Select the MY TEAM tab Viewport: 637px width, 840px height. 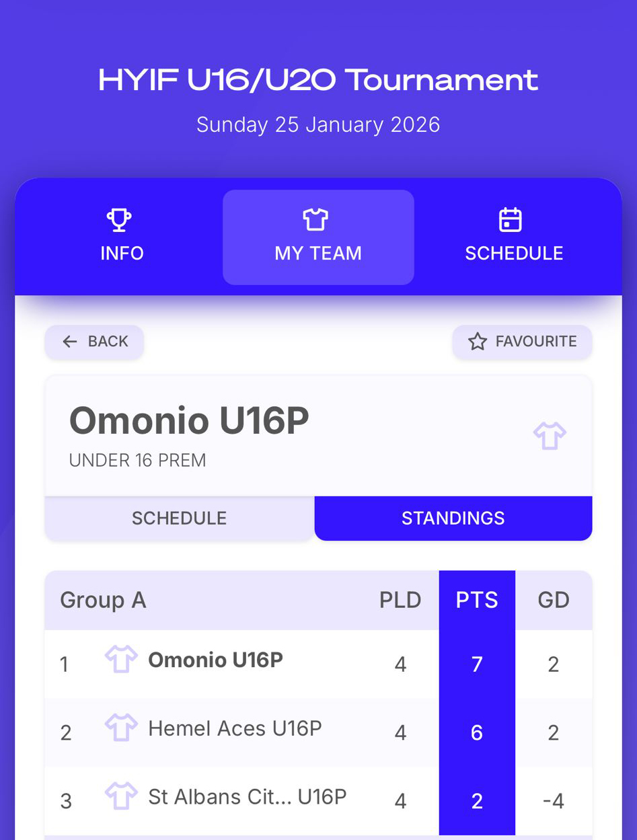click(x=318, y=237)
